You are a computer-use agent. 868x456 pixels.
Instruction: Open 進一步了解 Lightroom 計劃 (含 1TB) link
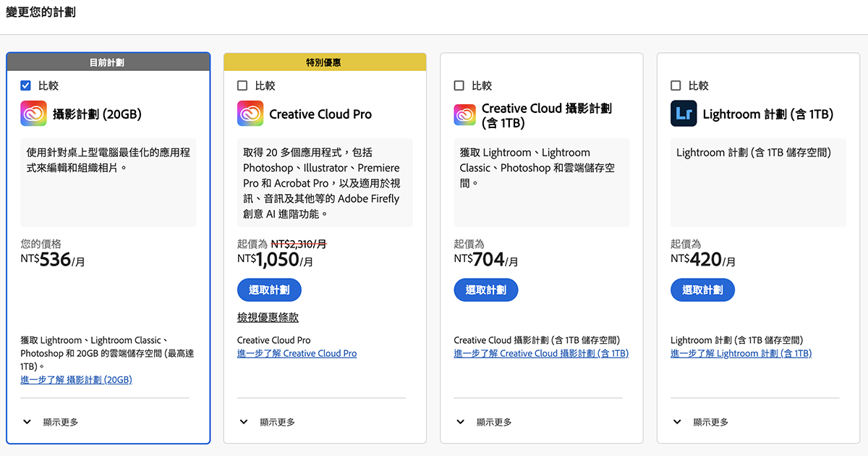tap(741, 353)
